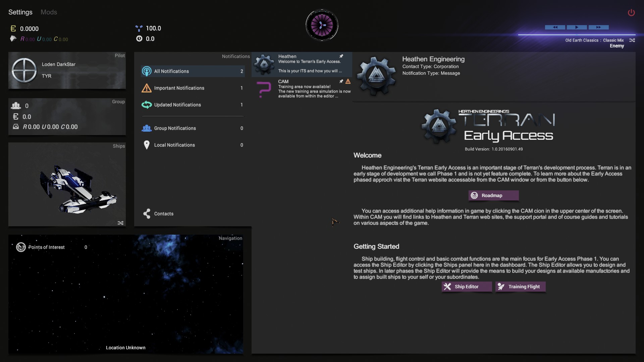Image resolution: width=644 pixels, height=362 pixels.
Task: Unpin the Heathen welcome notification
Action: click(x=341, y=56)
